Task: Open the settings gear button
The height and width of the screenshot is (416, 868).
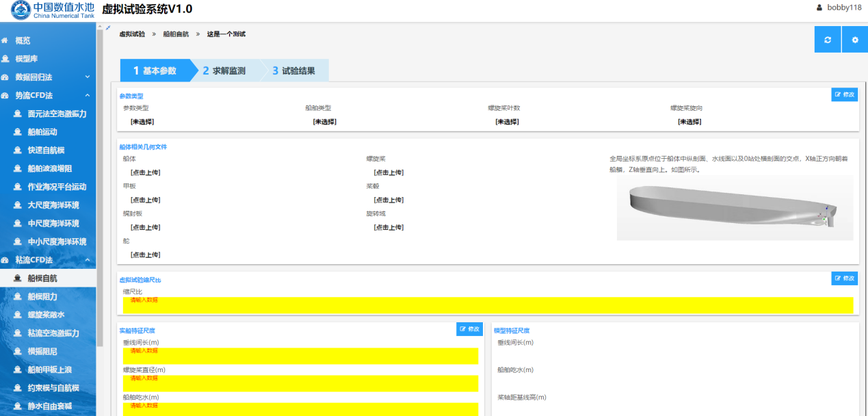Action: (854, 40)
